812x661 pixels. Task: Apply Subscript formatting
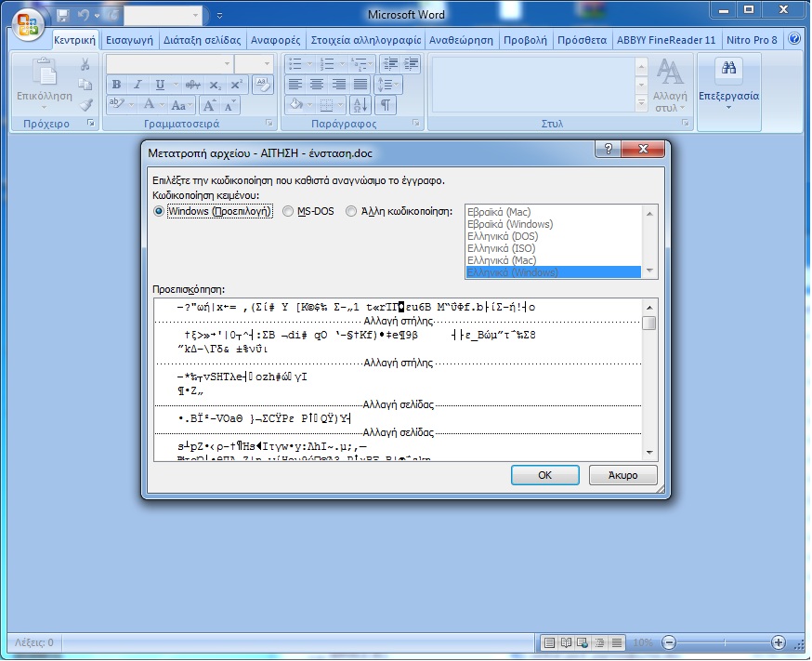(215, 85)
